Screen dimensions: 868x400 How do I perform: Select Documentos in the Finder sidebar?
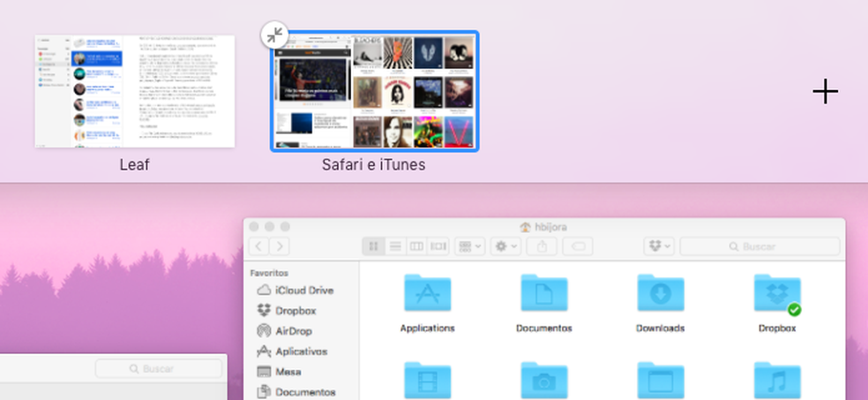[296, 392]
